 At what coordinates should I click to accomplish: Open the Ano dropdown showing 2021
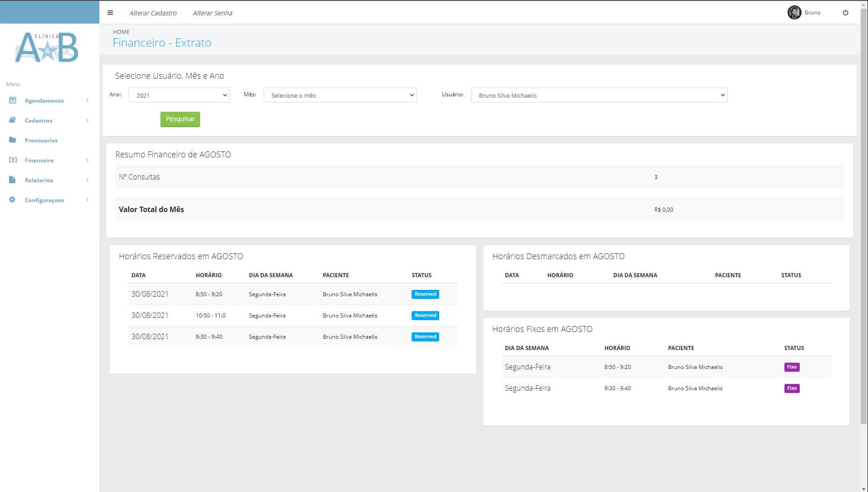[x=179, y=95]
